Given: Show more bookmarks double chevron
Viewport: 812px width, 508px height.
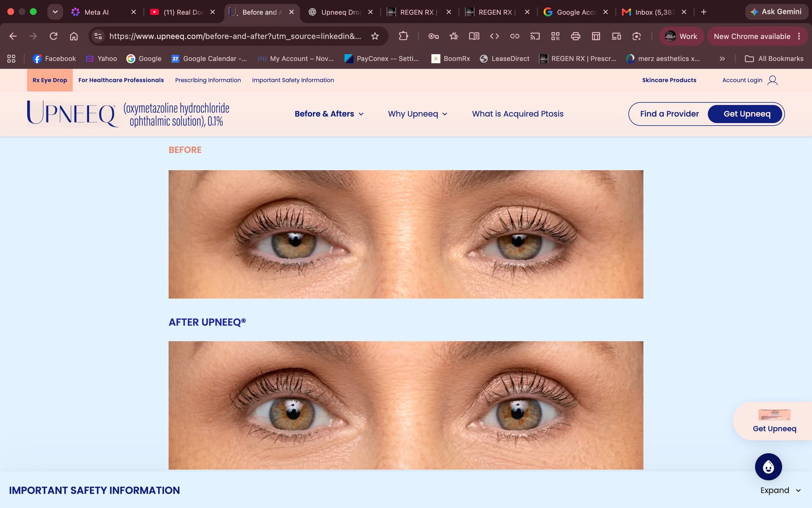Looking at the screenshot, I should [722, 59].
